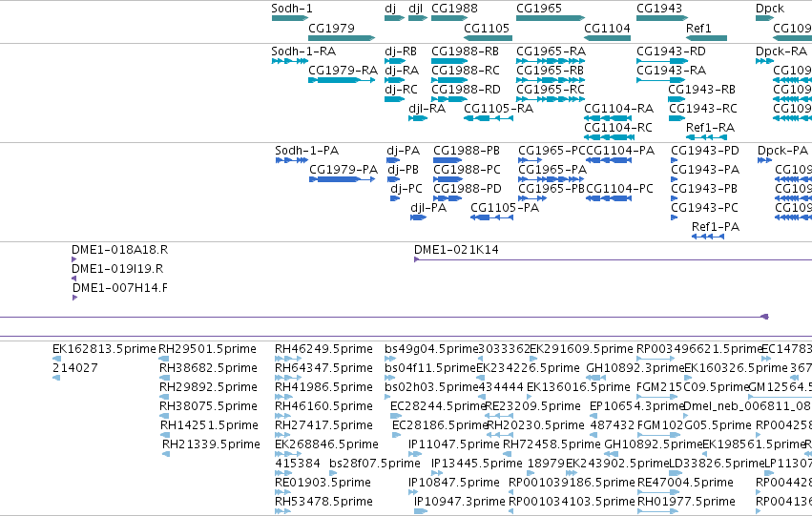Click the CG1979 gene bar
This screenshot has height=516, width=812.
(x=342, y=38)
